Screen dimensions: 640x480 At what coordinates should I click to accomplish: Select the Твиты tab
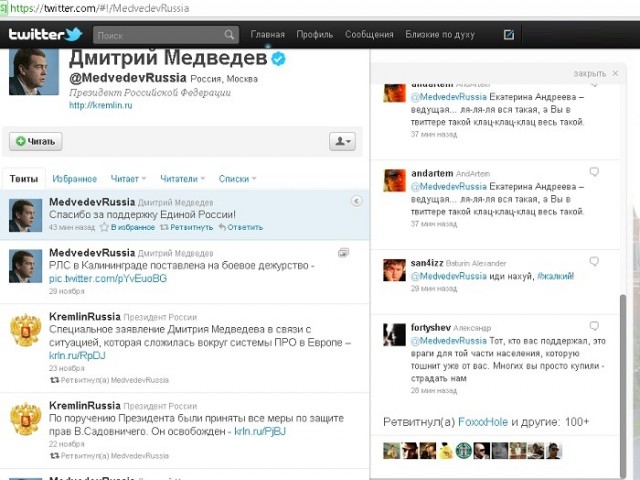pos(24,179)
